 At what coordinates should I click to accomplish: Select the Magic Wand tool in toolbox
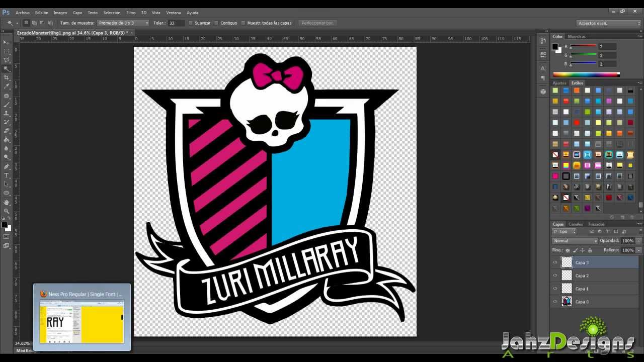[x=7, y=69]
